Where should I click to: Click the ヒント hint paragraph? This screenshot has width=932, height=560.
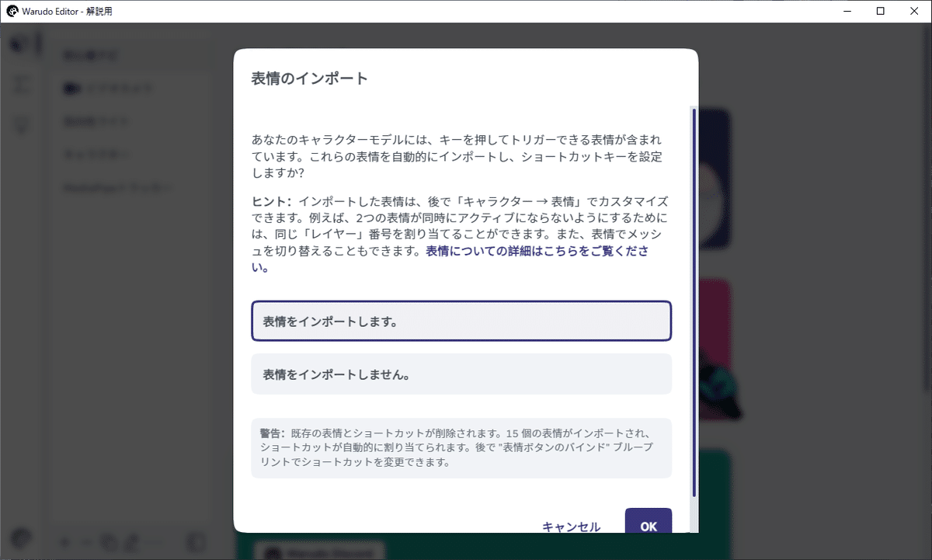tap(461, 234)
